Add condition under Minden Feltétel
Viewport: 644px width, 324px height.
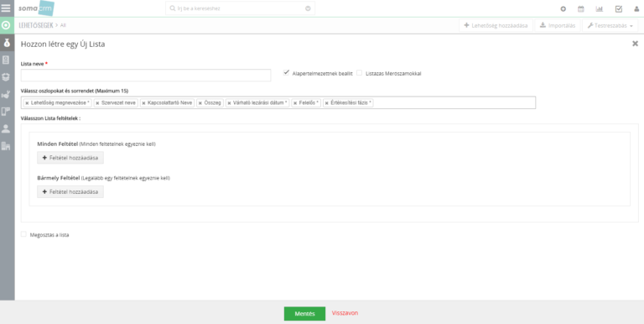click(70, 158)
